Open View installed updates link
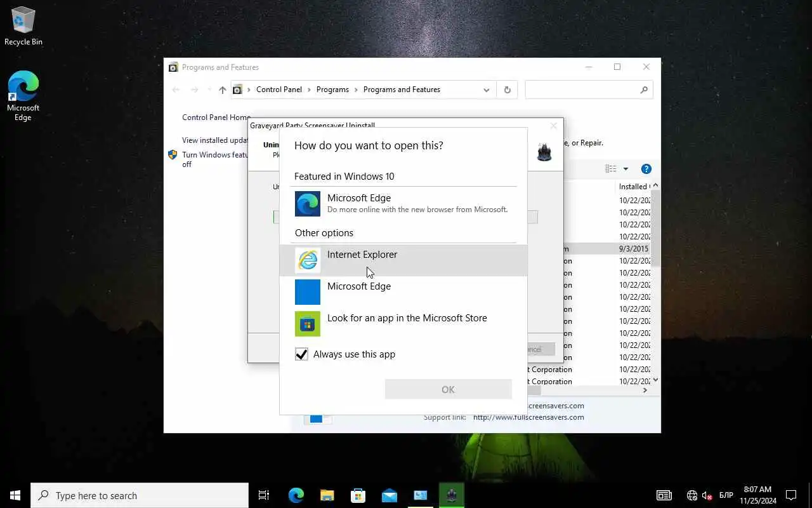Viewport: 812px width, 508px height. click(x=215, y=140)
